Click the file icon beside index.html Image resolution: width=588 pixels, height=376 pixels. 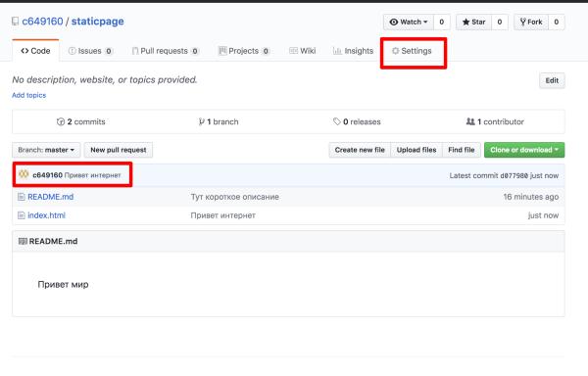coord(22,215)
